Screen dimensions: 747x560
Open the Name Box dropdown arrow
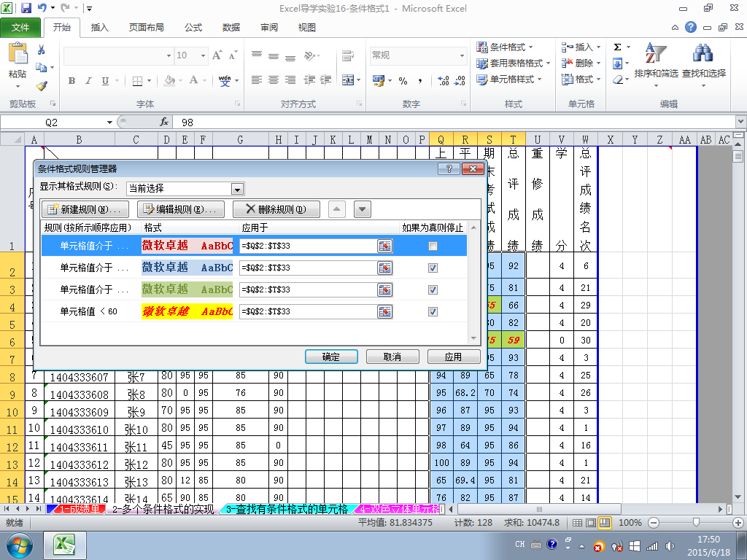(x=109, y=122)
